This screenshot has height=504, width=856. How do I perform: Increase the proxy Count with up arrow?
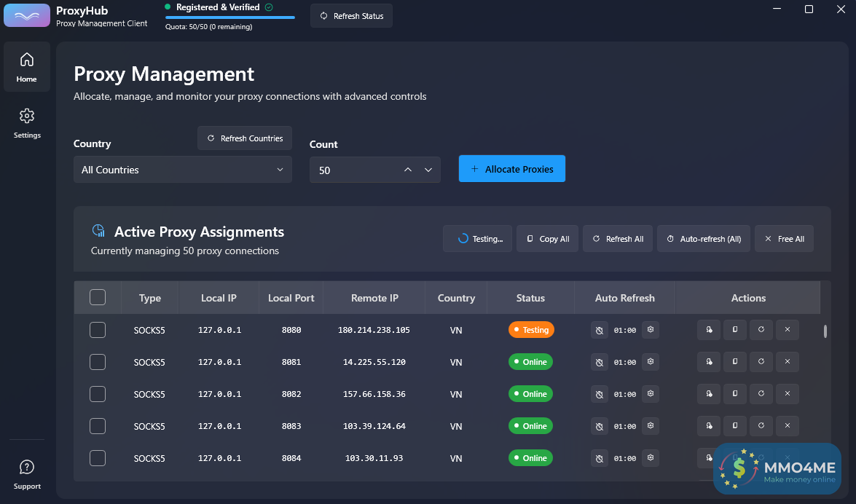coord(408,170)
